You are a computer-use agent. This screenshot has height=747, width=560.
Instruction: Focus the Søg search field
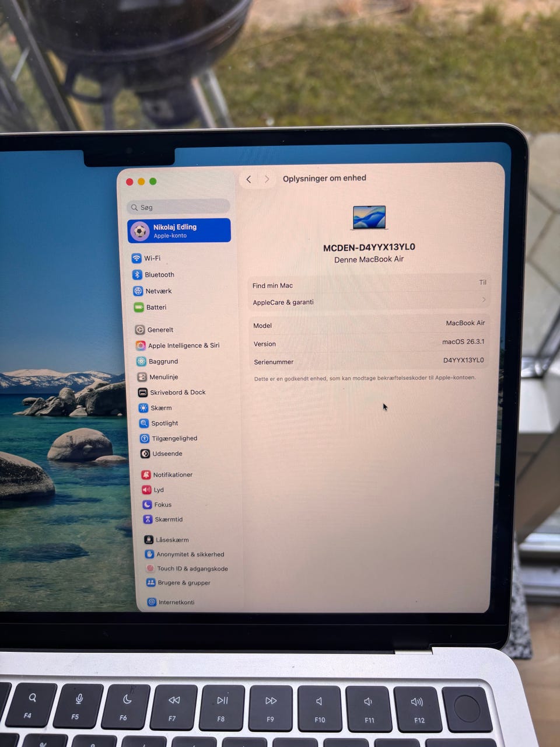[178, 207]
